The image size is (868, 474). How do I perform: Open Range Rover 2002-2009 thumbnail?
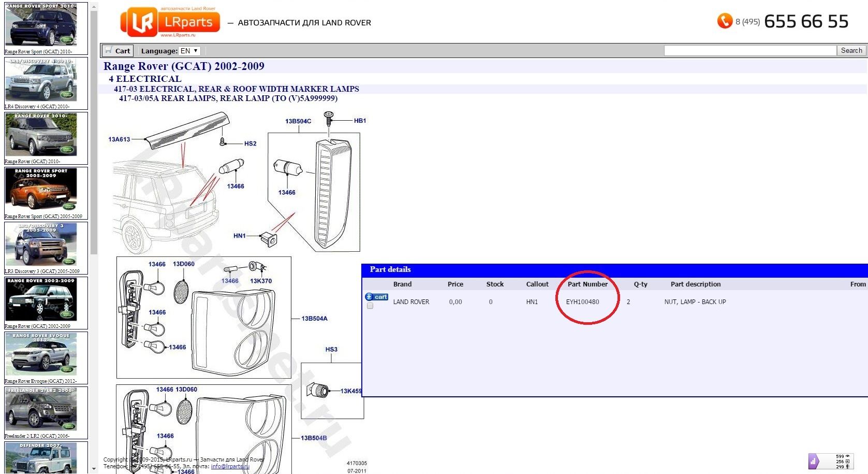pyautogui.click(x=41, y=299)
